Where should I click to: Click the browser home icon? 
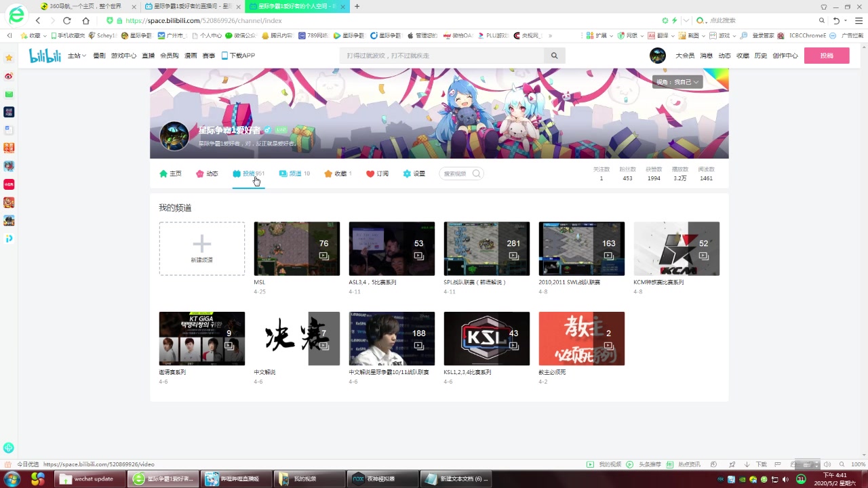click(85, 20)
